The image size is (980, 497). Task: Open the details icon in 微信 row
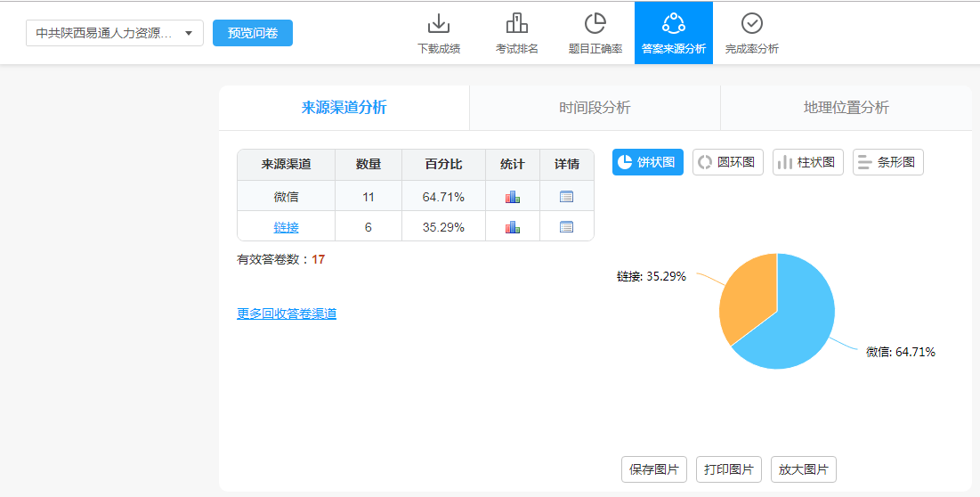[566, 197]
